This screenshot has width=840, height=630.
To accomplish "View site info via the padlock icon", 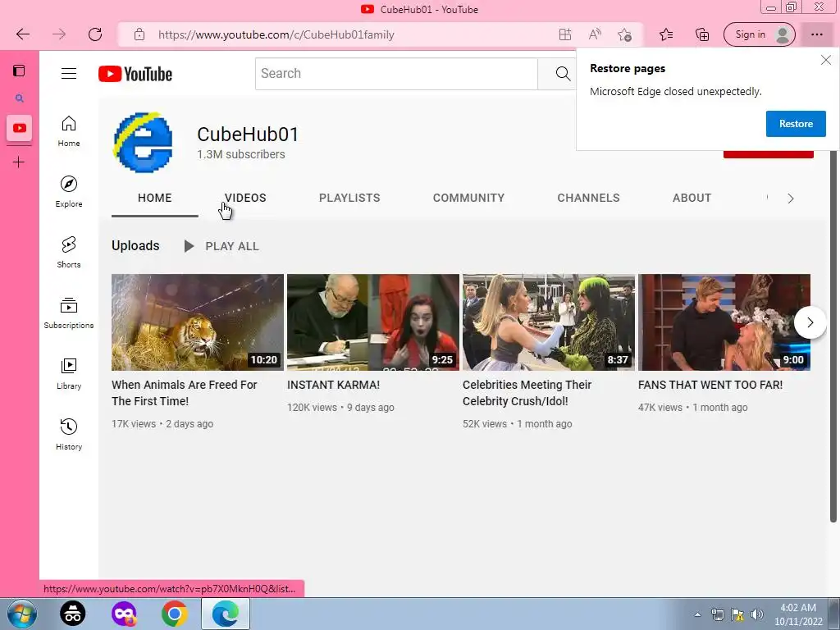I will [x=139, y=34].
